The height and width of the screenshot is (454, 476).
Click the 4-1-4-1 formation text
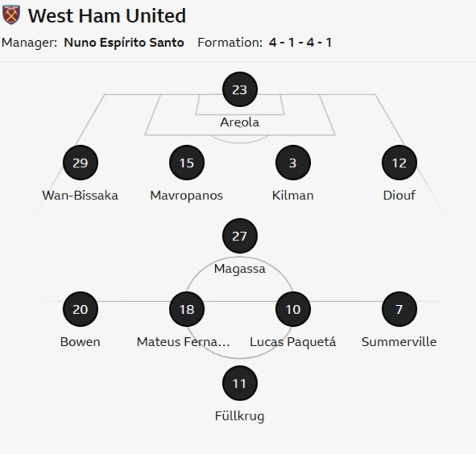(300, 42)
